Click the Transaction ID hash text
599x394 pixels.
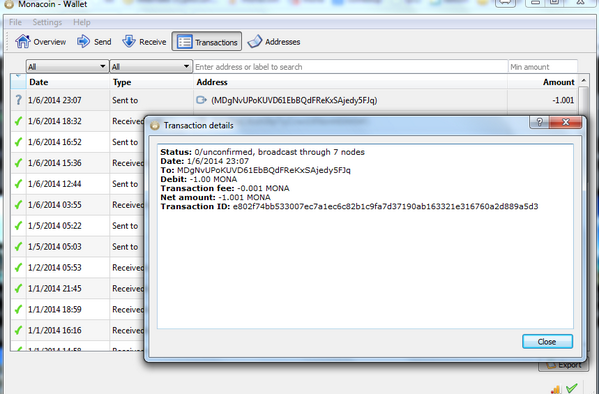point(385,206)
